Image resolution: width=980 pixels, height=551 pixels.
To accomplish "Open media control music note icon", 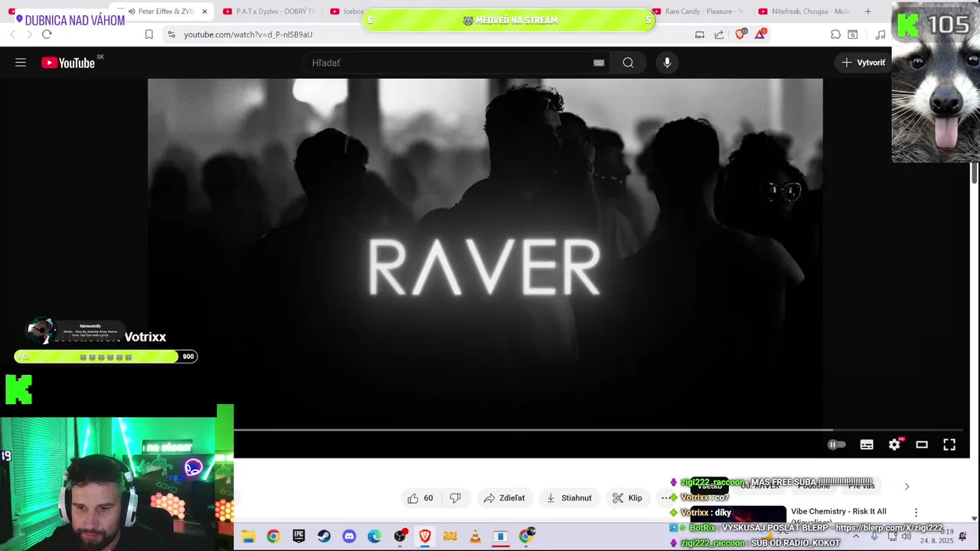I will (880, 34).
